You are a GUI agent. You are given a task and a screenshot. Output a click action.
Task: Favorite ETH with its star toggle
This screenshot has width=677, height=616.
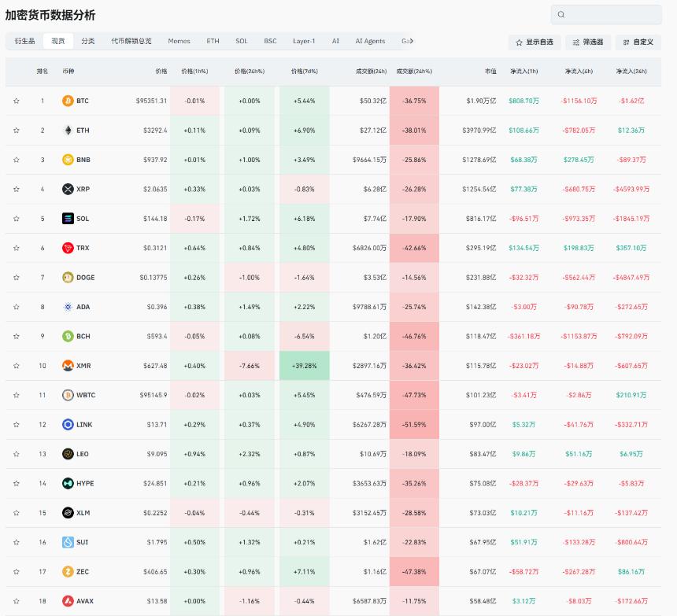click(17, 131)
